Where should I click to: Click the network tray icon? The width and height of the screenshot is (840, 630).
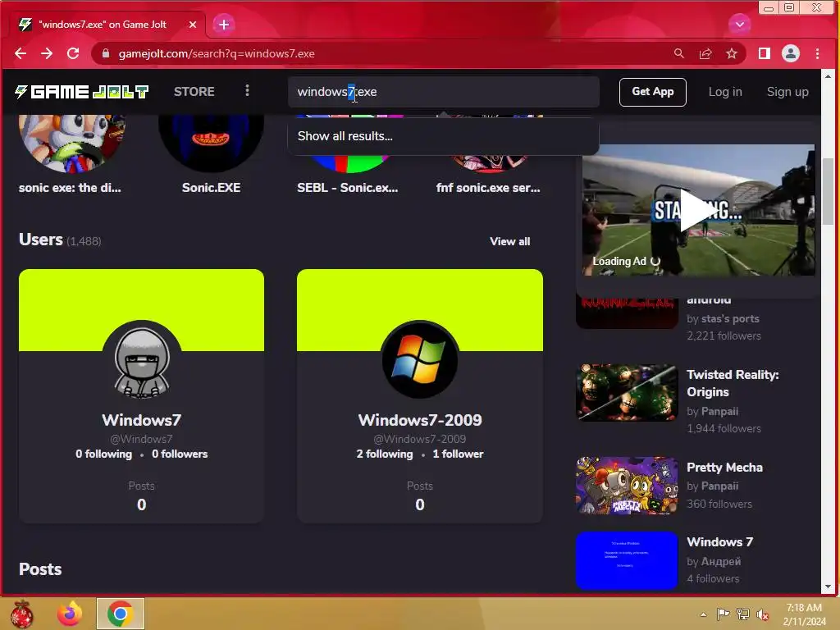743,614
